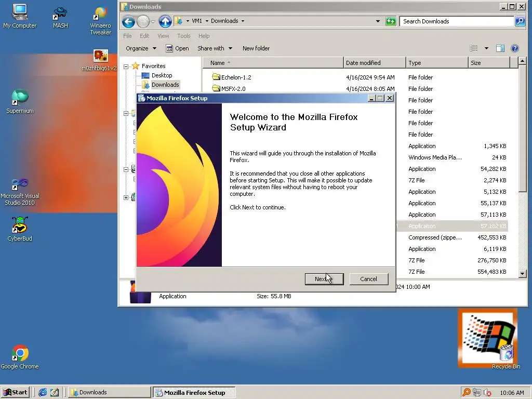Open recent pages dropdown beside Forward

click(153, 22)
